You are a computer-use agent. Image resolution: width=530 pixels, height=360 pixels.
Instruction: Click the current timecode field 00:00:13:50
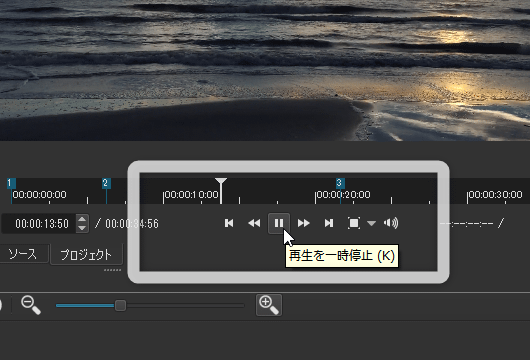[x=39, y=223]
